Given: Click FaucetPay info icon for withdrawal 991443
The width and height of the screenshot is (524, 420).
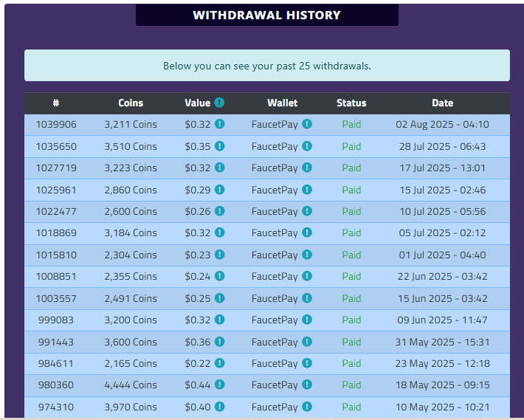Looking at the screenshot, I should (x=307, y=342).
